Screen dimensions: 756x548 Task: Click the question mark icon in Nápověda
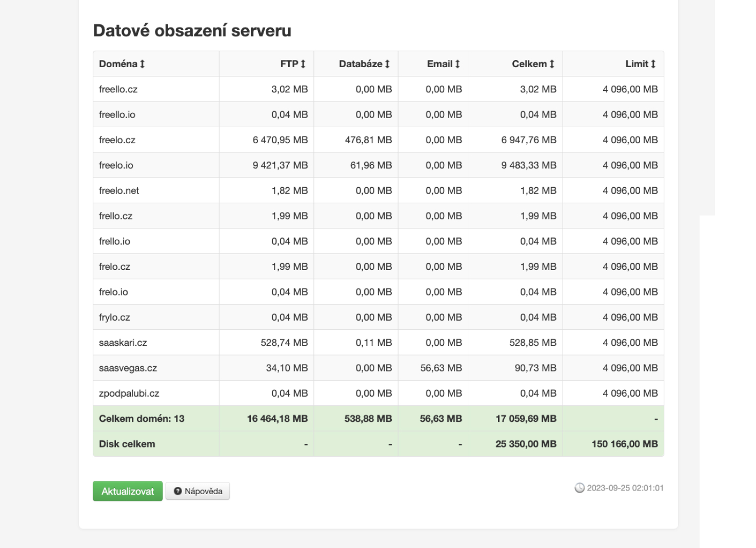click(178, 491)
